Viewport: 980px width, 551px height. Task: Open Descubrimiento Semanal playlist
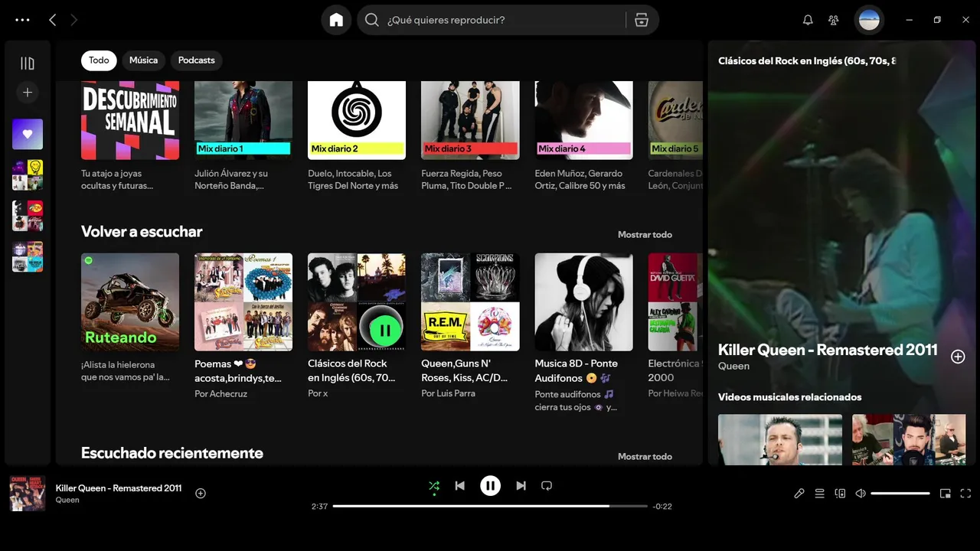pyautogui.click(x=130, y=120)
